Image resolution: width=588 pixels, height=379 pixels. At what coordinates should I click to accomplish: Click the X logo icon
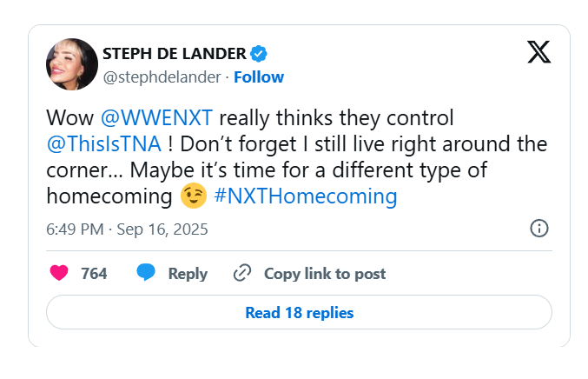point(538,53)
